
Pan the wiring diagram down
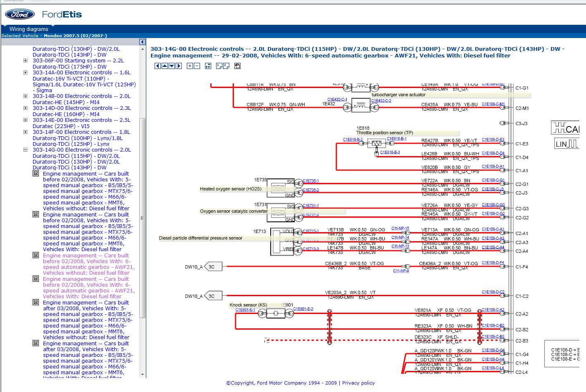click(172, 66)
